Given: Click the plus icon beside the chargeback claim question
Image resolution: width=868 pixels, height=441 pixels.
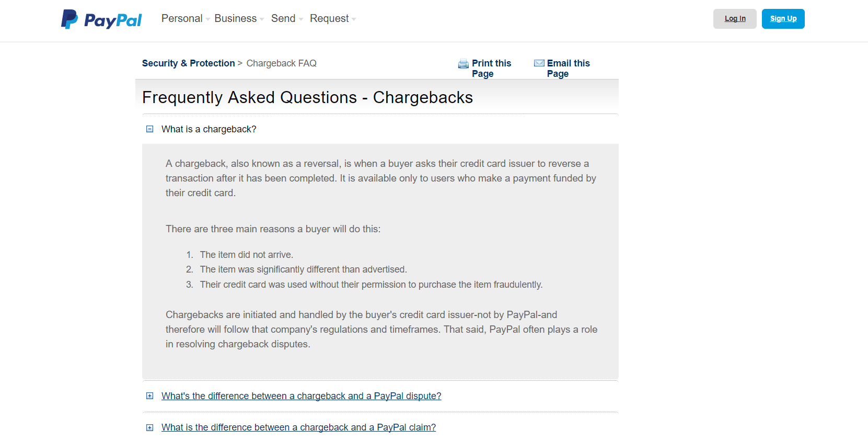Looking at the screenshot, I should [x=149, y=427].
